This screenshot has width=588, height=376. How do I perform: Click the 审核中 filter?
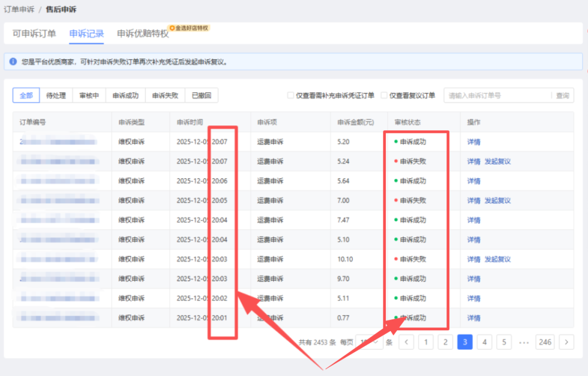[89, 95]
